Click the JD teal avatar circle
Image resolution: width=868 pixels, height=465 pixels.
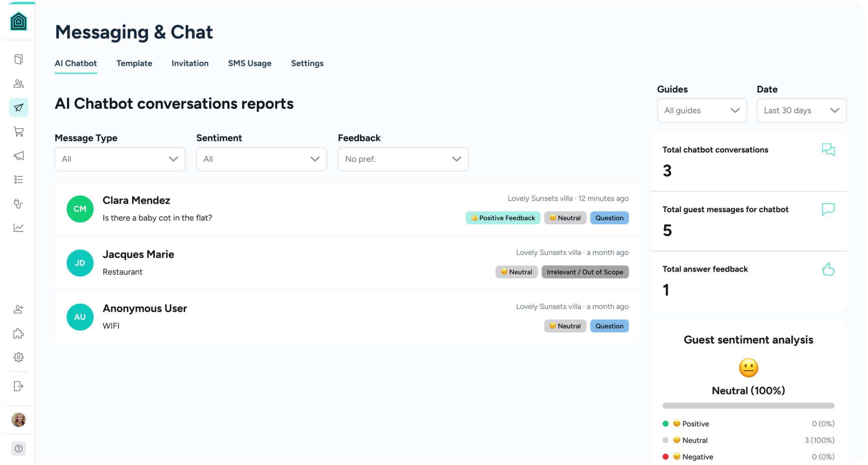click(x=80, y=263)
